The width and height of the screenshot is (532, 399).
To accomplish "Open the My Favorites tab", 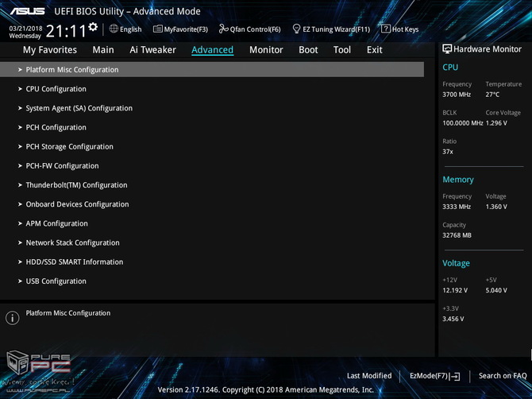I will tap(50, 50).
